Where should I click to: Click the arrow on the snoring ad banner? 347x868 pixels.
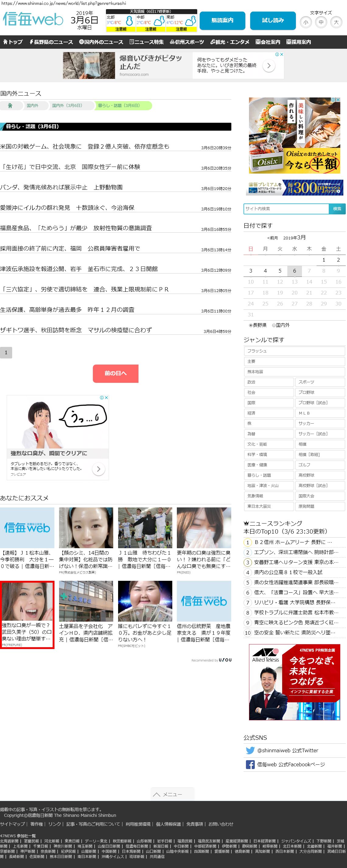(268, 66)
